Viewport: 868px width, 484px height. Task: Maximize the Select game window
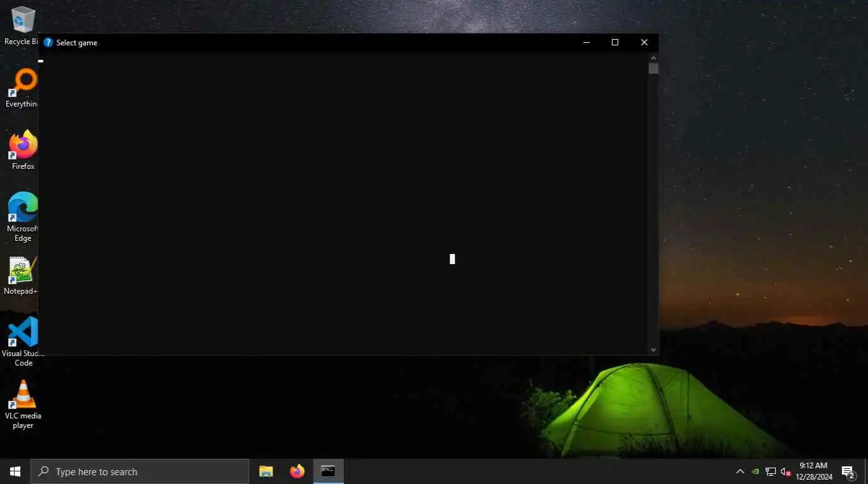(615, 42)
